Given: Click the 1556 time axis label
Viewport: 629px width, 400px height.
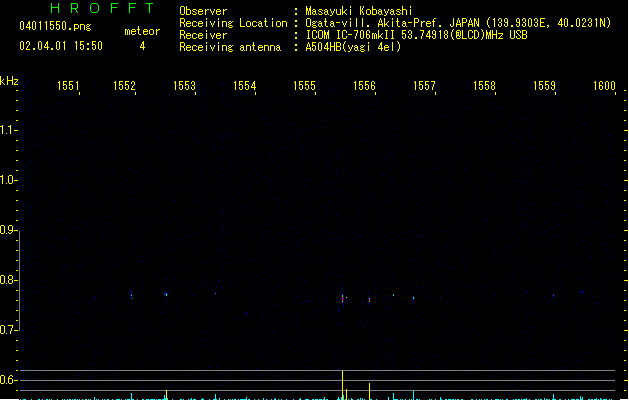Looking at the screenshot, I should tap(364, 86).
